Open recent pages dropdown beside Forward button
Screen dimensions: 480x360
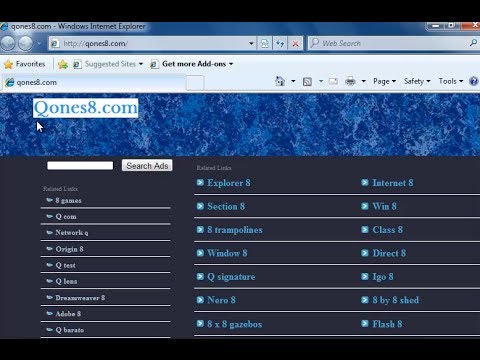pyautogui.click(x=39, y=44)
